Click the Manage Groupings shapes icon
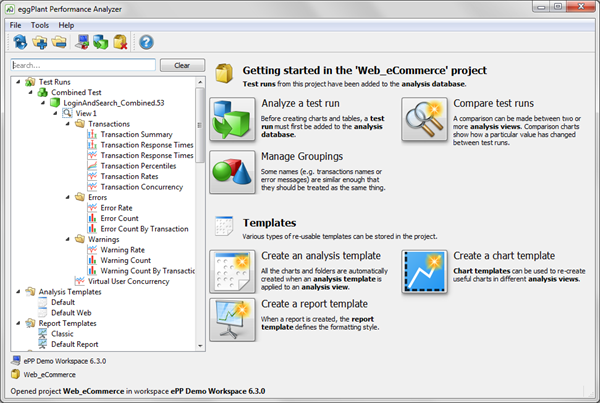600x403 pixels. (x=232, y=172)
